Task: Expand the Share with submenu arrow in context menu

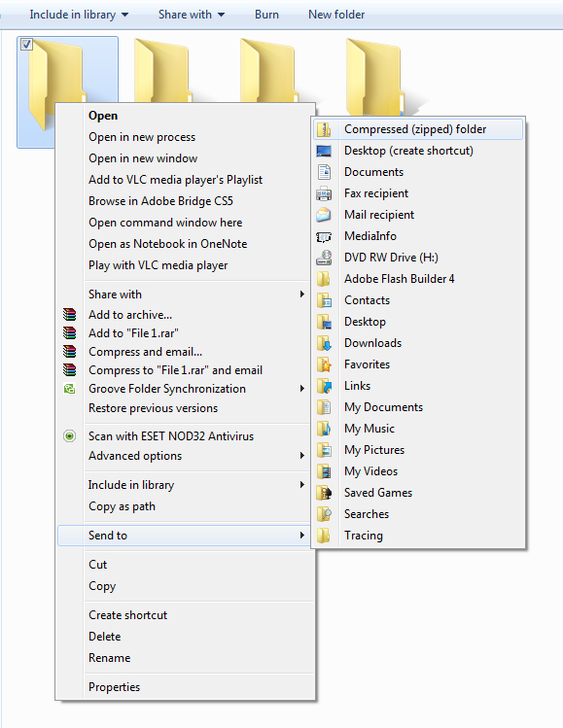Action: [302, 294]
